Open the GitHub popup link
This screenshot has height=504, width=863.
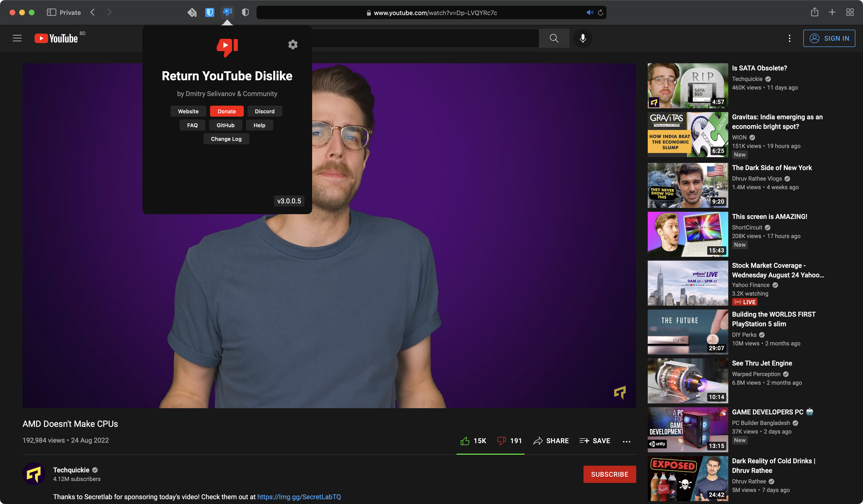click(225, 125)
